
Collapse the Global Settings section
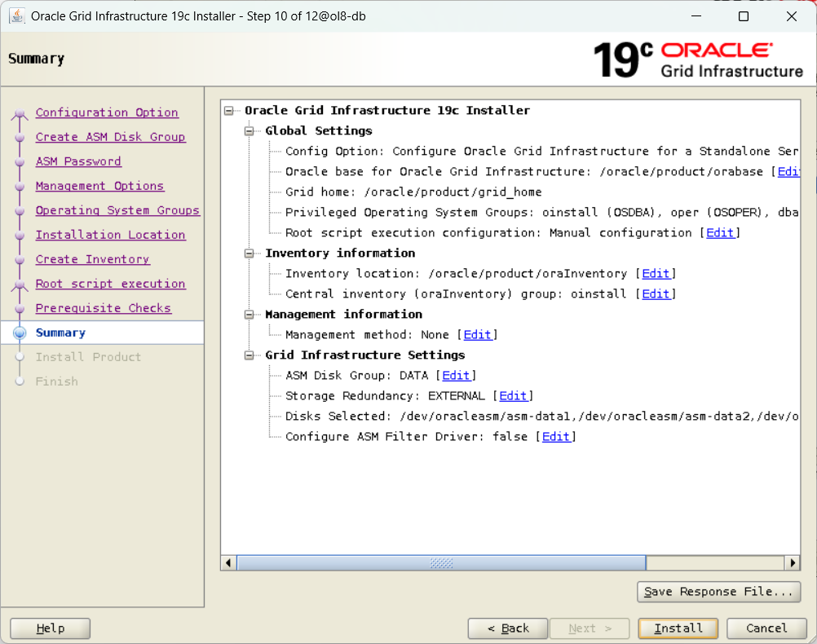(x=249, y=130)
